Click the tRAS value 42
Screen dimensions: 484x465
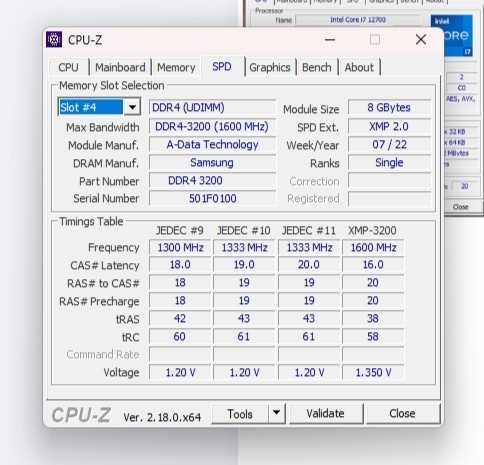tap(180, 319)
